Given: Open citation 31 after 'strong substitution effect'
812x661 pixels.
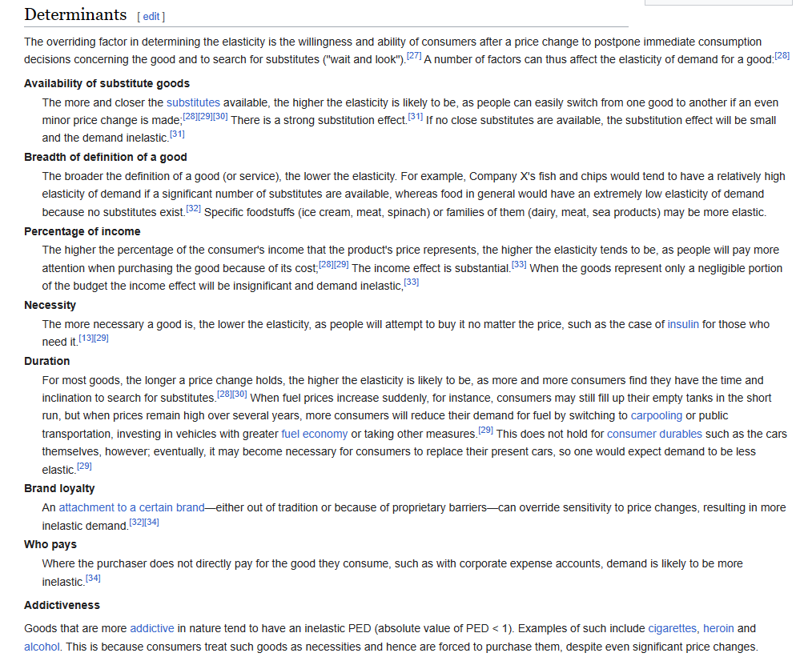Looking at the screenshot, I should pyautogui.click(x=415, y=117).
